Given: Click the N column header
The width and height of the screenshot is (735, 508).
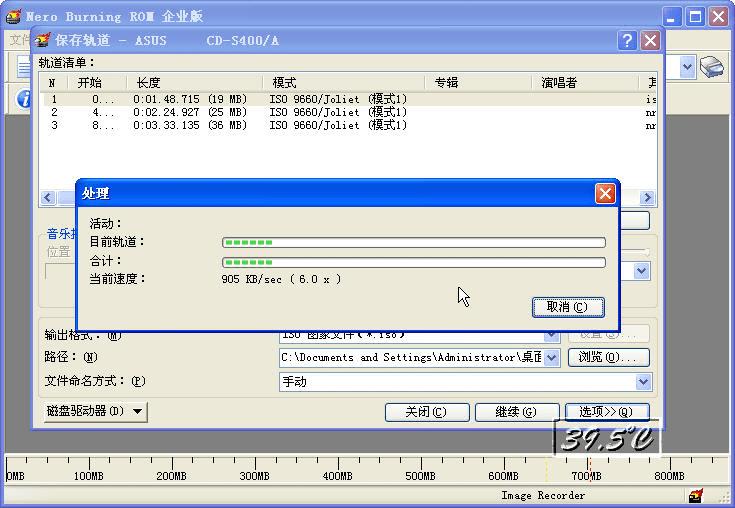Looking at the screenshot, I should tap(53, 83).
